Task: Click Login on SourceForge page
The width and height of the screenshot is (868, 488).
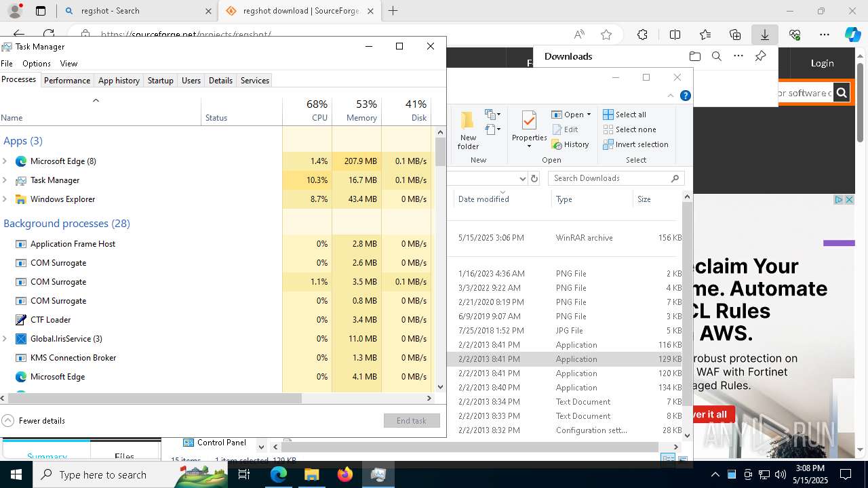Action: pos(823,63)
